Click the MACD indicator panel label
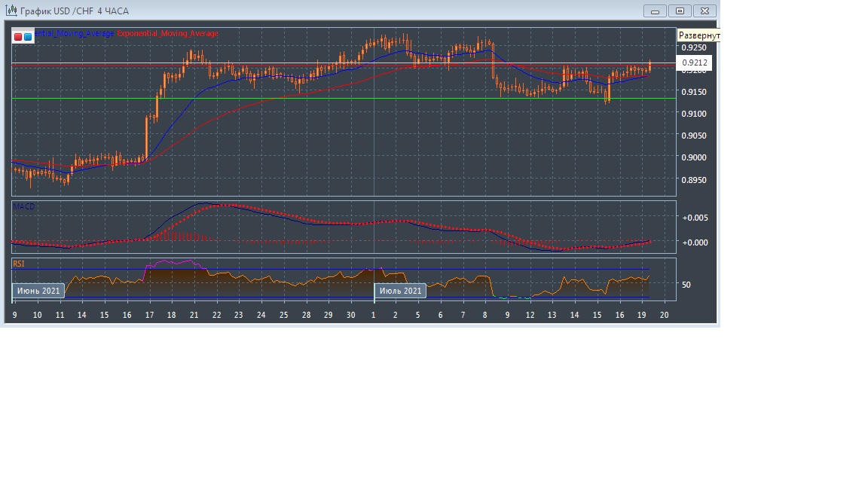Screen dimensions: 868x488 point(24,206)
